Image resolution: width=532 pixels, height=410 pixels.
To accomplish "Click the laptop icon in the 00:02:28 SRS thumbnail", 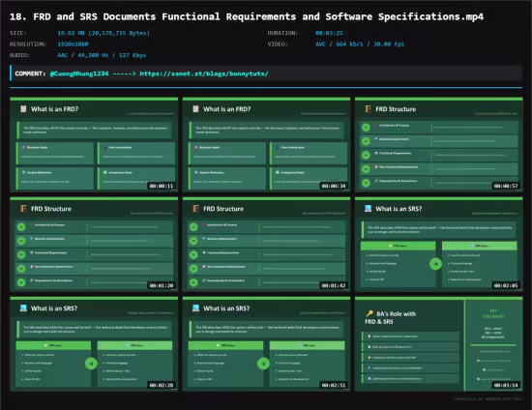I will (x=23, y=308).
